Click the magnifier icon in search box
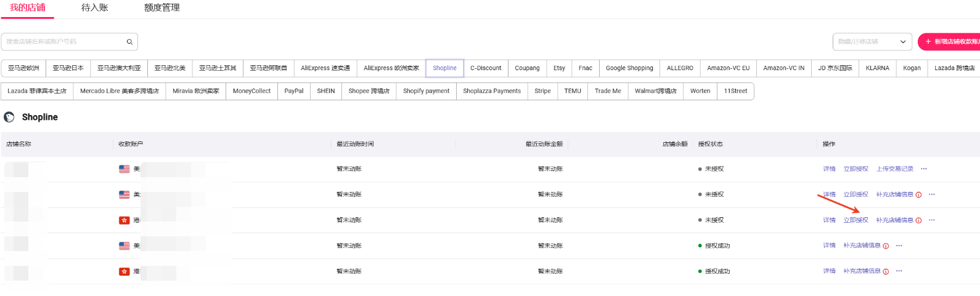Screen dimensions: 980x296 [x=129, y=42]
